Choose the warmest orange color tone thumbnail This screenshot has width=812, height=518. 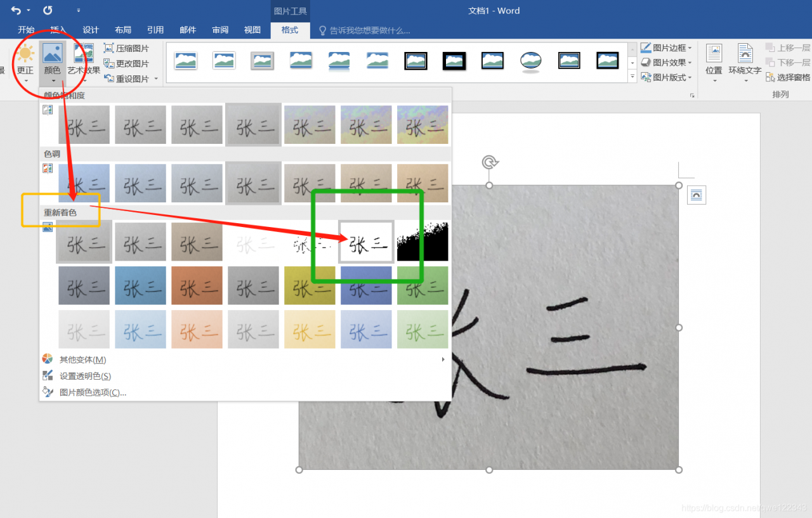tap(422, 183)
